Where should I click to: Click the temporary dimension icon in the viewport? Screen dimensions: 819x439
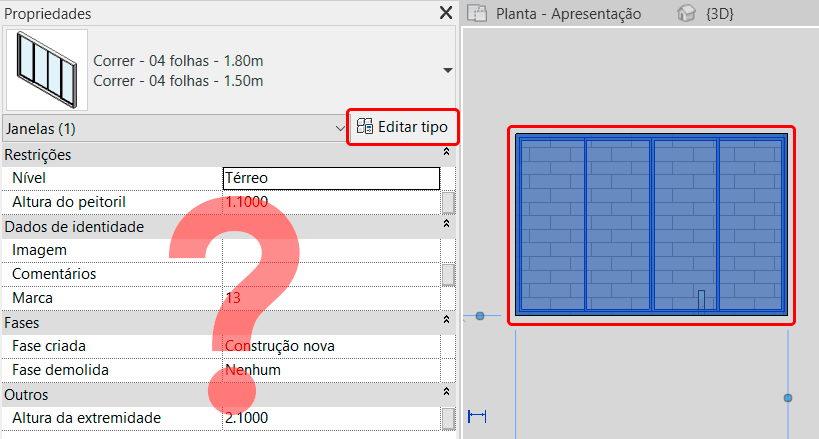click(x=477, y=416)
